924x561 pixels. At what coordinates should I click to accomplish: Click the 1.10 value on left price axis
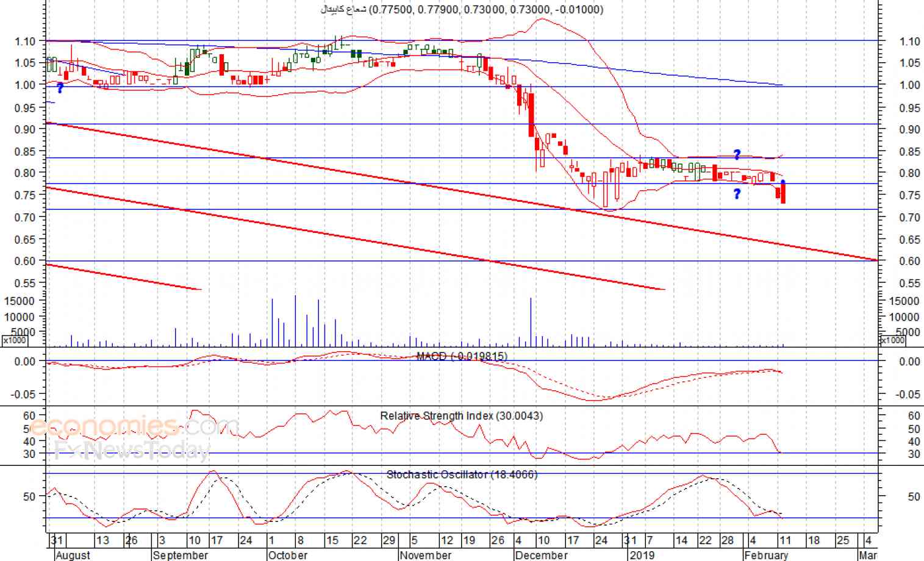pos(25,41)
